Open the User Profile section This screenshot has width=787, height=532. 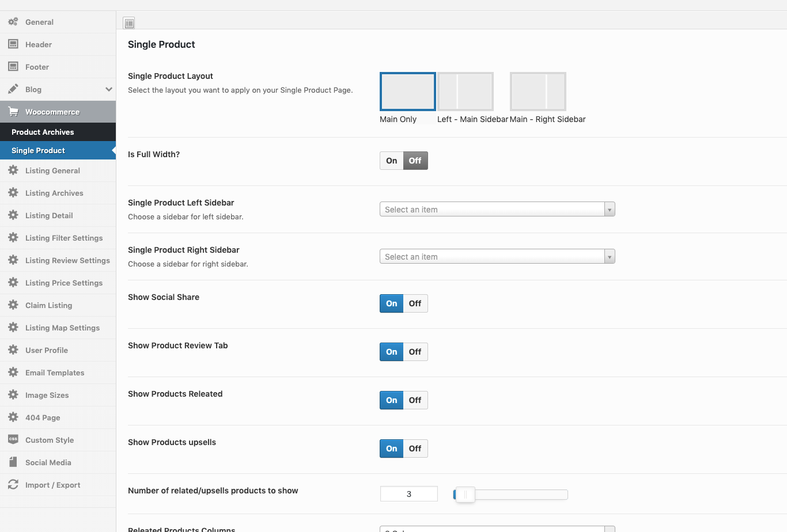[x=47, y=350]
